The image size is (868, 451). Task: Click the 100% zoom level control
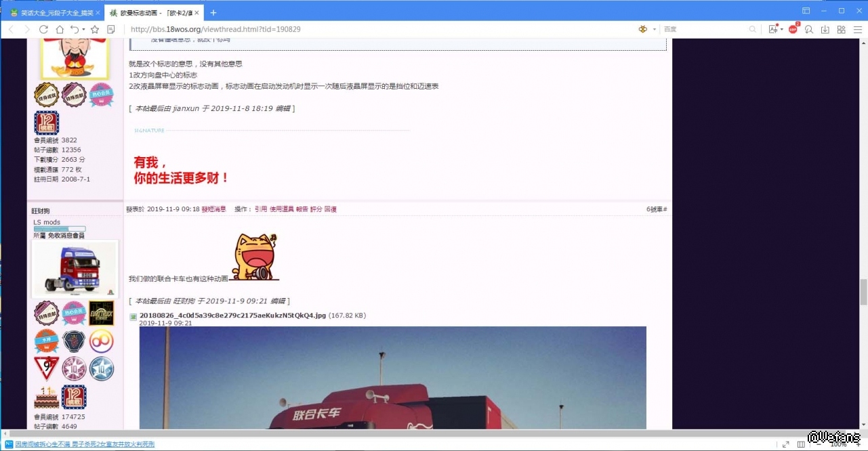point(838,444)
